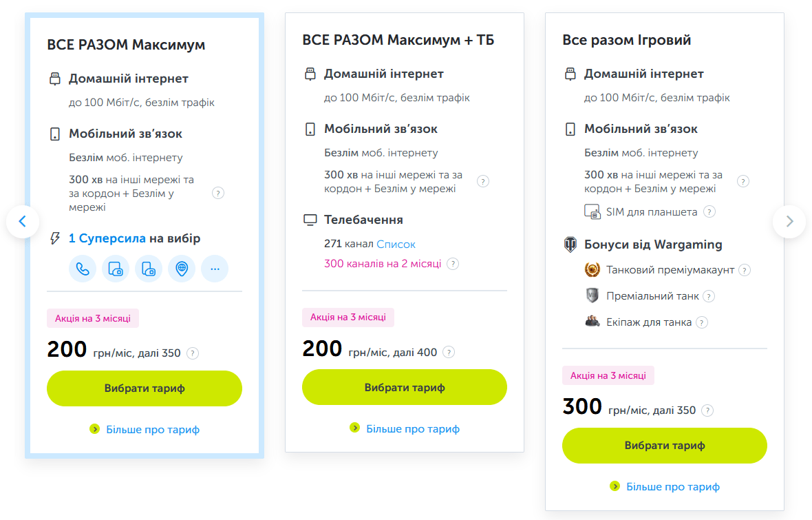Screen dimensions: 812x520
Task: Open help icon beside 'SIM для планшета'
Action: click(709, 211)
